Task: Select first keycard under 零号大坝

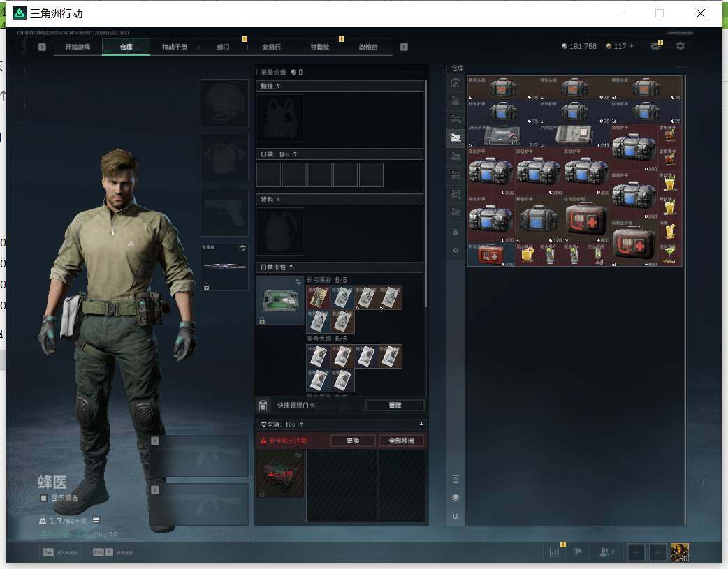Action: click(318, 357)
